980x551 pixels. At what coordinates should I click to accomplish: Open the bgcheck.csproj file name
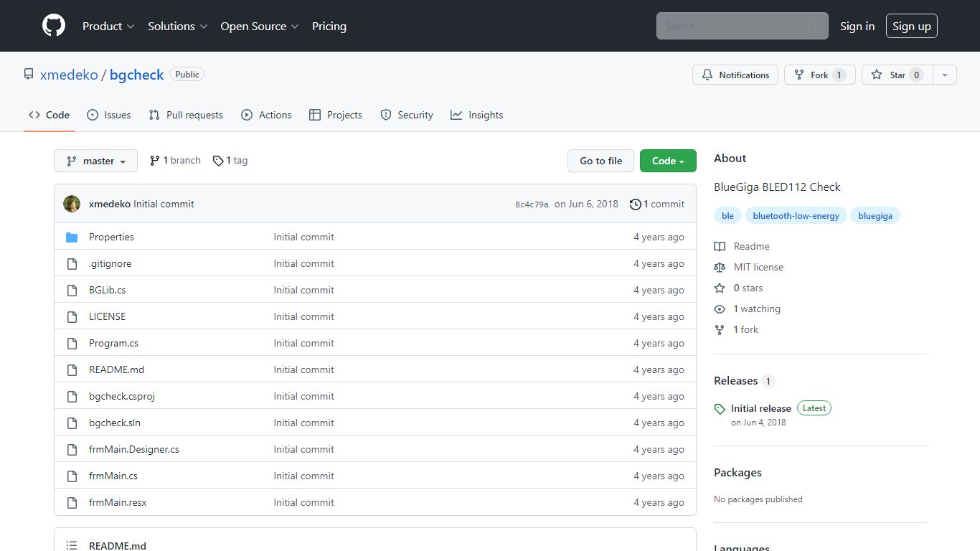tap(122, 396)
